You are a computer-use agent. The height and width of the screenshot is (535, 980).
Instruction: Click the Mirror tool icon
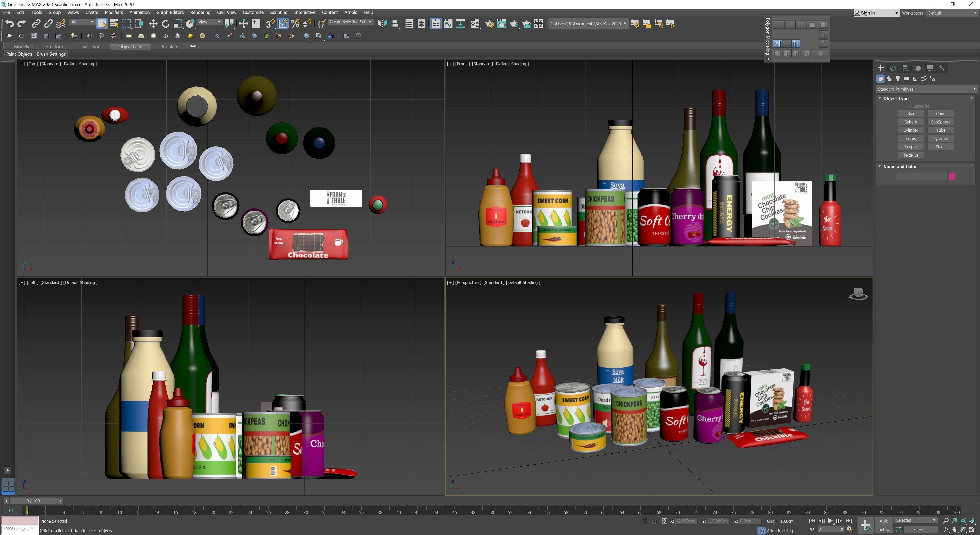point(382,23)
